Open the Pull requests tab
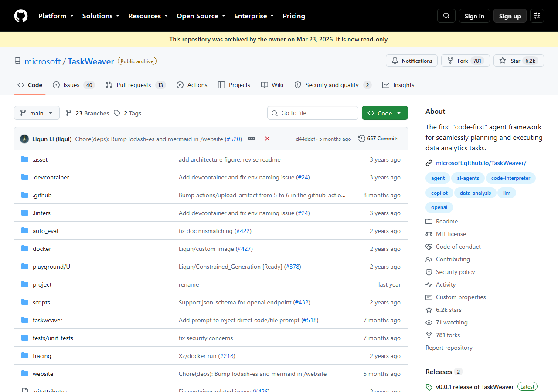The image size is (558, 392). (x=136, y=85)
